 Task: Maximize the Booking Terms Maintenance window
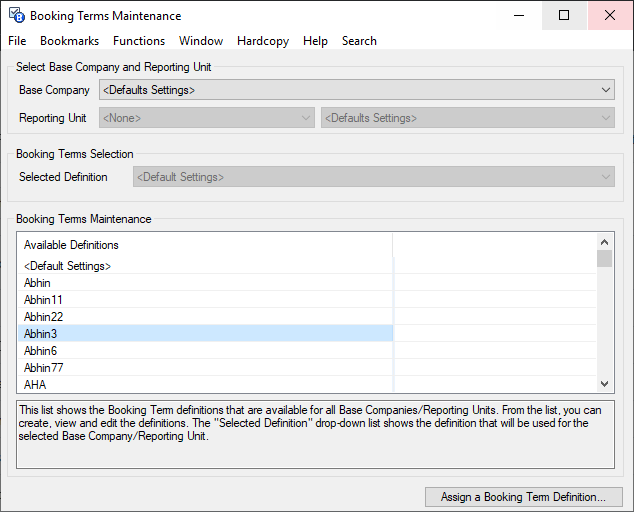[x=564, y=15]
